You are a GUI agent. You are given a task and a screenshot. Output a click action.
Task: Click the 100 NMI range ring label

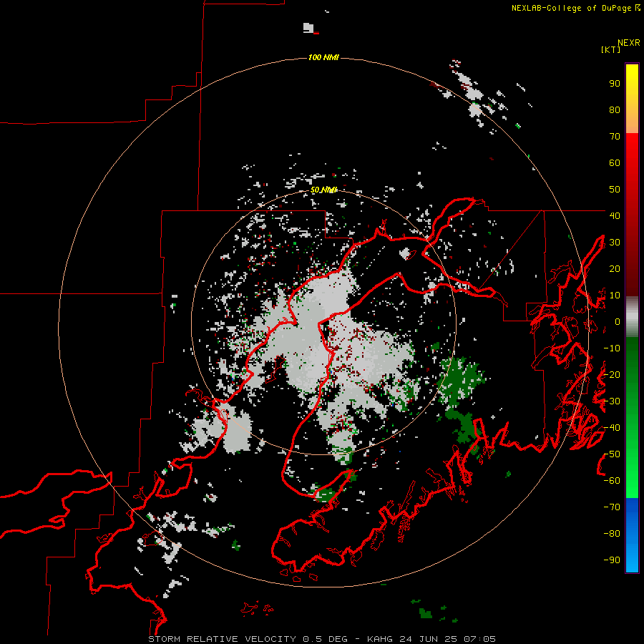[323, 57]
